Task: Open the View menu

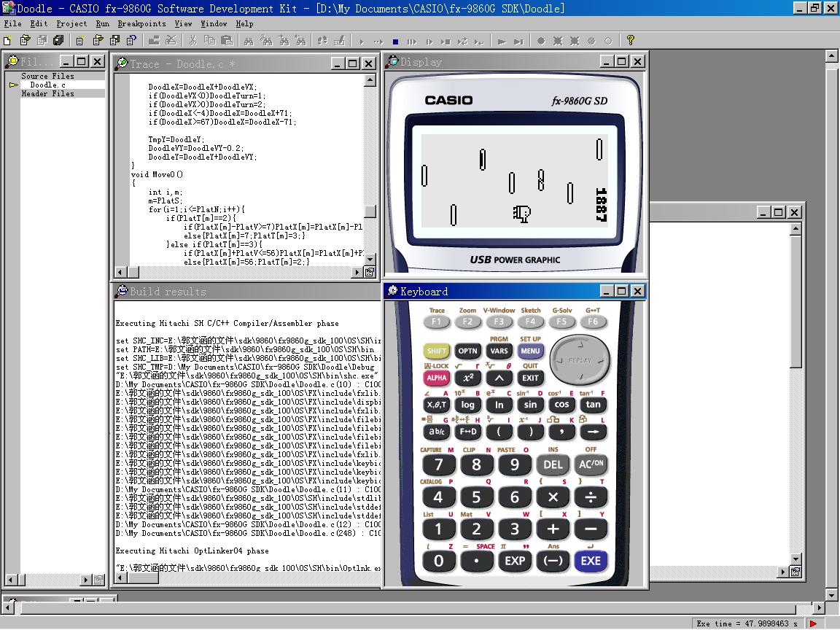Action: (183, 23)
